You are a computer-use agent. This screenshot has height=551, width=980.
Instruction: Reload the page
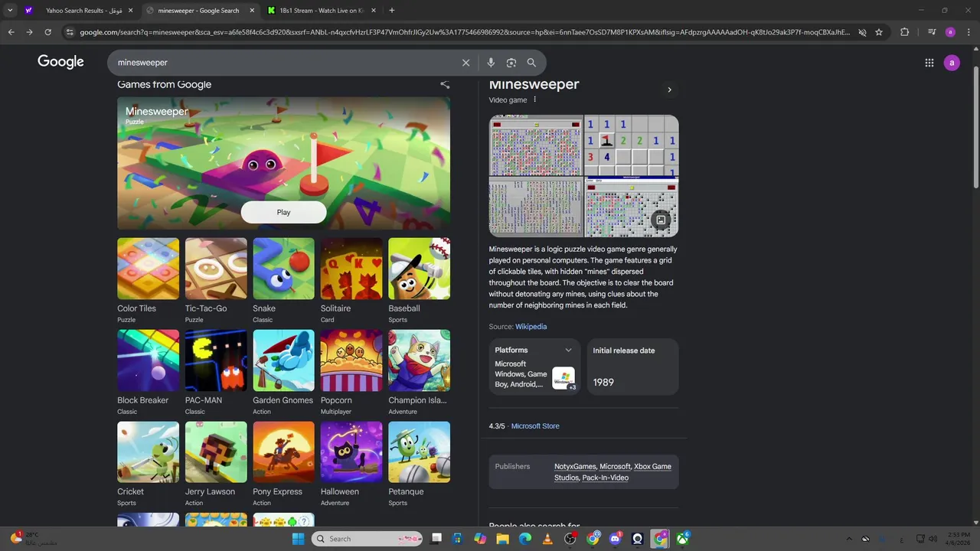point(47,32)
